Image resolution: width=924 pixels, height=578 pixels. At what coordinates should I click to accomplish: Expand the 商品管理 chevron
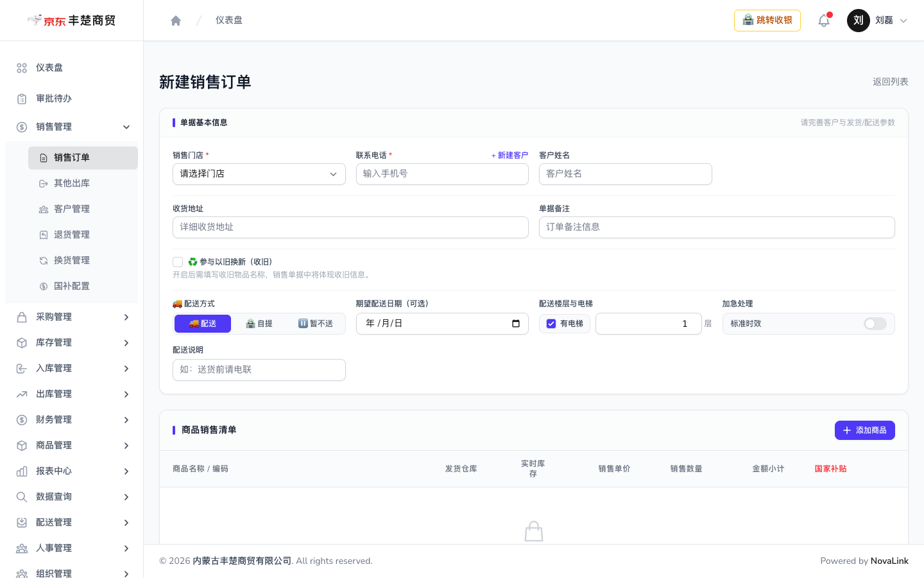[x=126, y=446]
